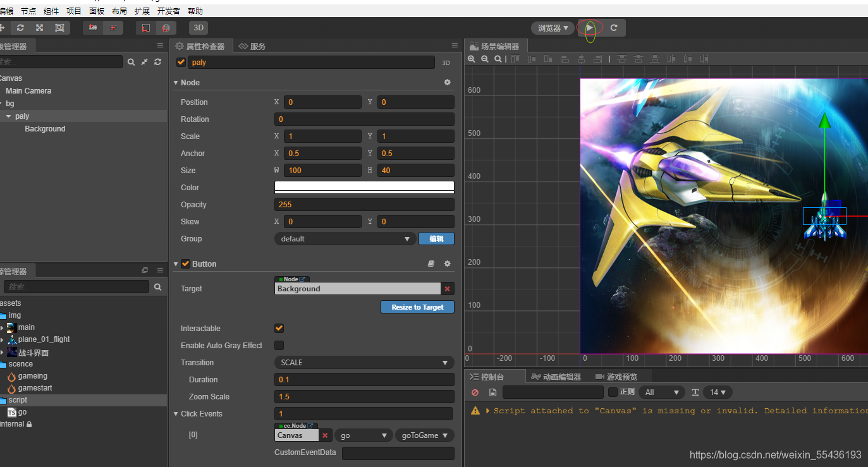
Task: Zoom out the scene editor
Action: [485, 59]
